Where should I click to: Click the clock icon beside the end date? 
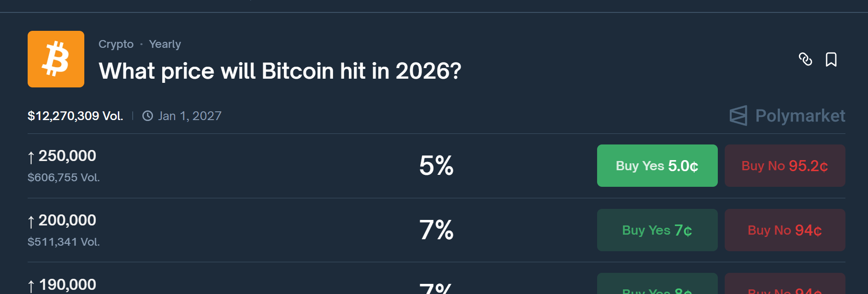coord(147,116)
